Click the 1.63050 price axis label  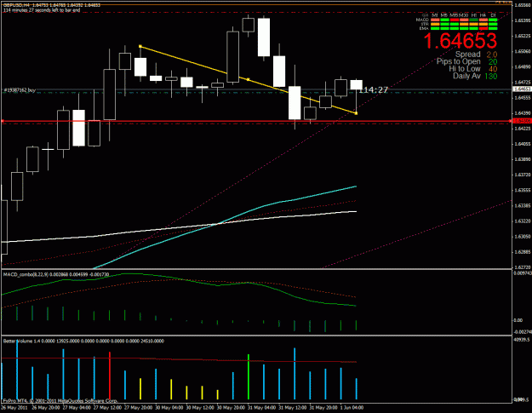pos(522,237)
